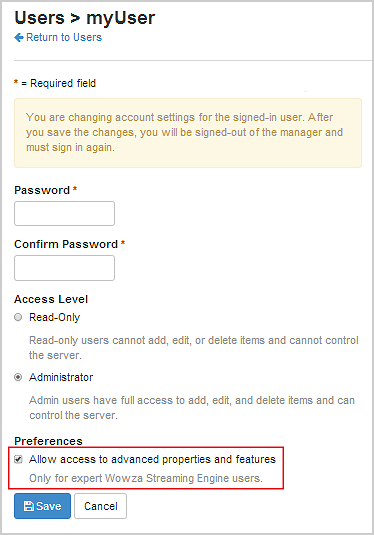Click the Users > myUser page heading

(85, 18)
